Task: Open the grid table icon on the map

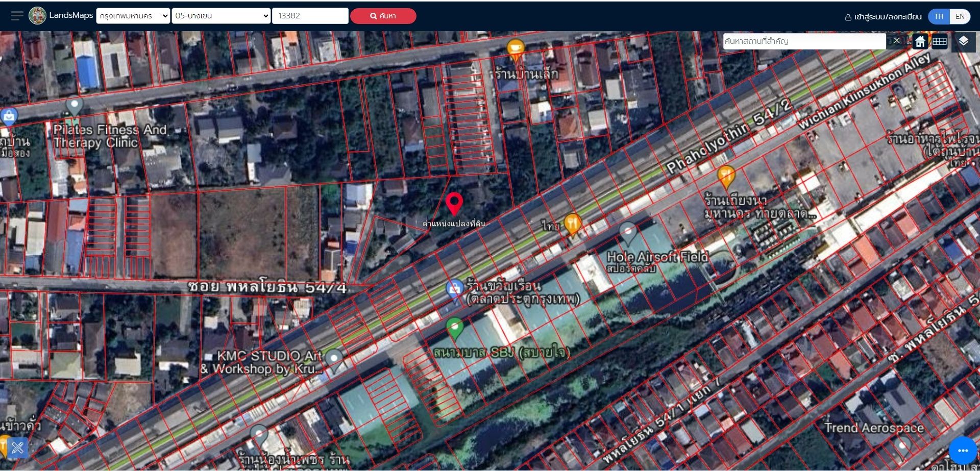Action: (x=939, y=41)
